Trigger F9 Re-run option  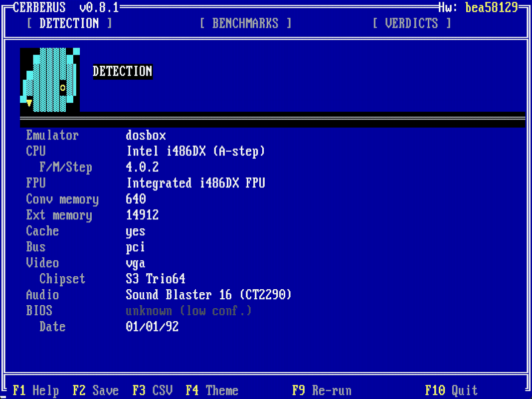pos(322,391)
